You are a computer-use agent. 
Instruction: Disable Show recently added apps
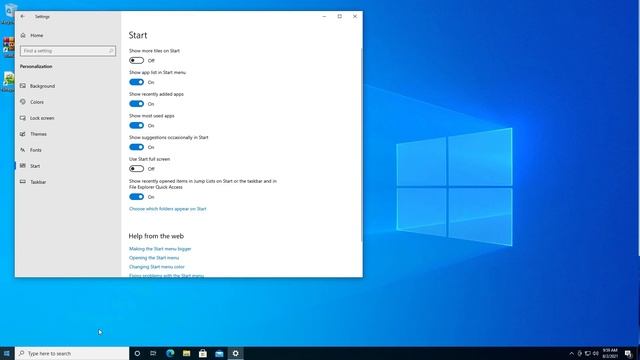click(x=136, y=104)
